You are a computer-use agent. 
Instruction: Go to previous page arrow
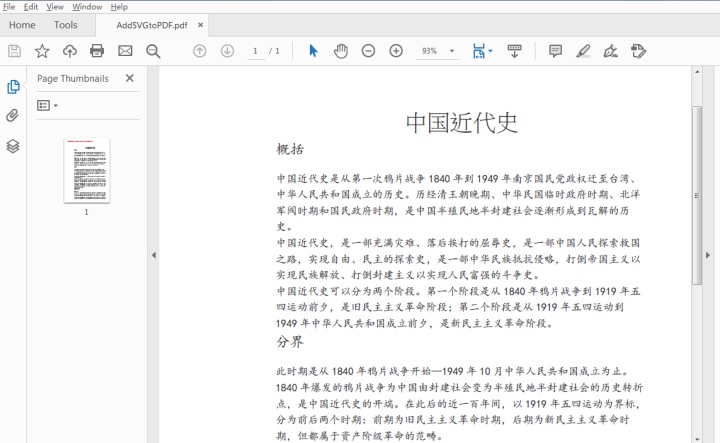point(199,50)
